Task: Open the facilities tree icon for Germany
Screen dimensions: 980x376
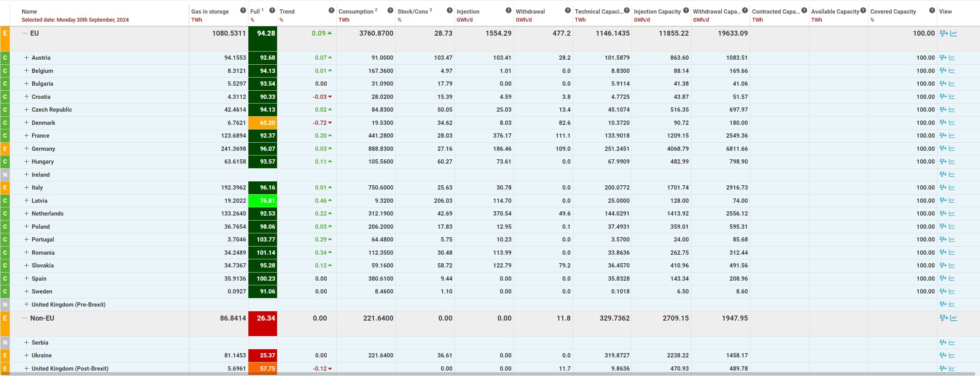Action: [x=943, y=148]
